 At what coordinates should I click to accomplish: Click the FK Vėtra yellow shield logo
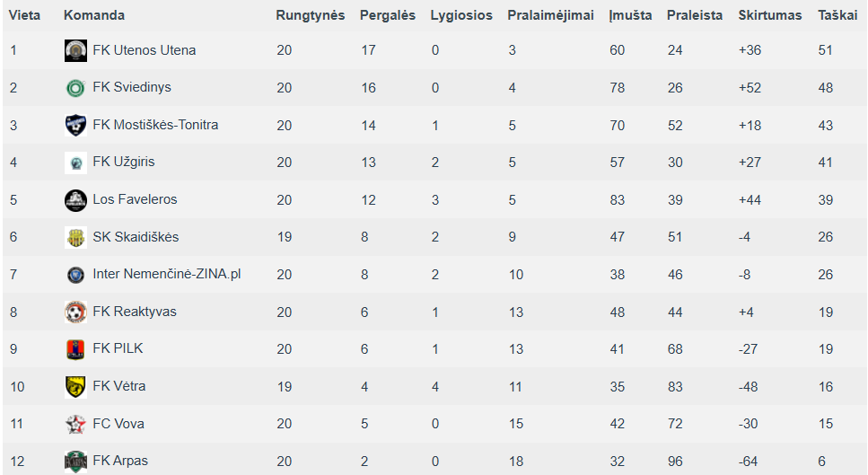75,387
